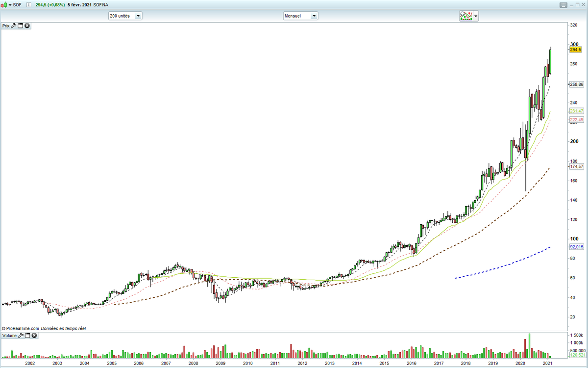Maximize the Volume panel via window icon
Image resolution: width=588 pixels, height=368 pixels.
pyautogui.click(x=27, y=336)
